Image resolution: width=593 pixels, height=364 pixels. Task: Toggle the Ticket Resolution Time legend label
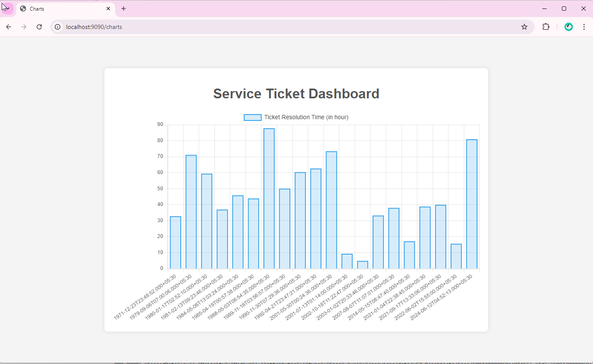(306, 118)
